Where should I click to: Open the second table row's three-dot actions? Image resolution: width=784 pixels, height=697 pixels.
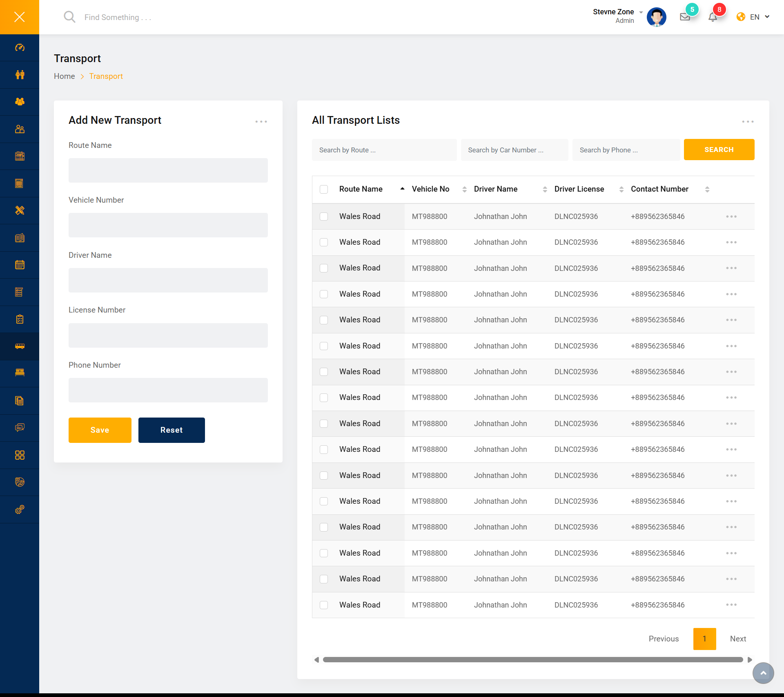point(731,242)
